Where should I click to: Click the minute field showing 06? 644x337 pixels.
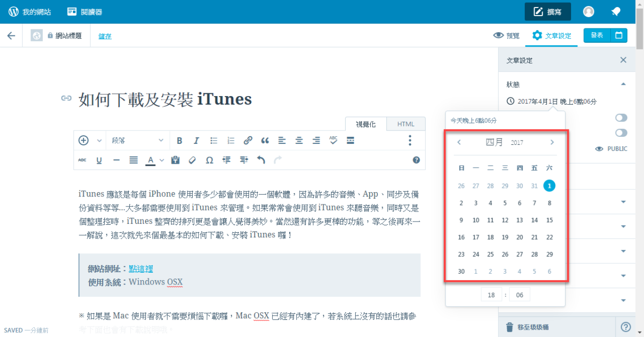519,295
